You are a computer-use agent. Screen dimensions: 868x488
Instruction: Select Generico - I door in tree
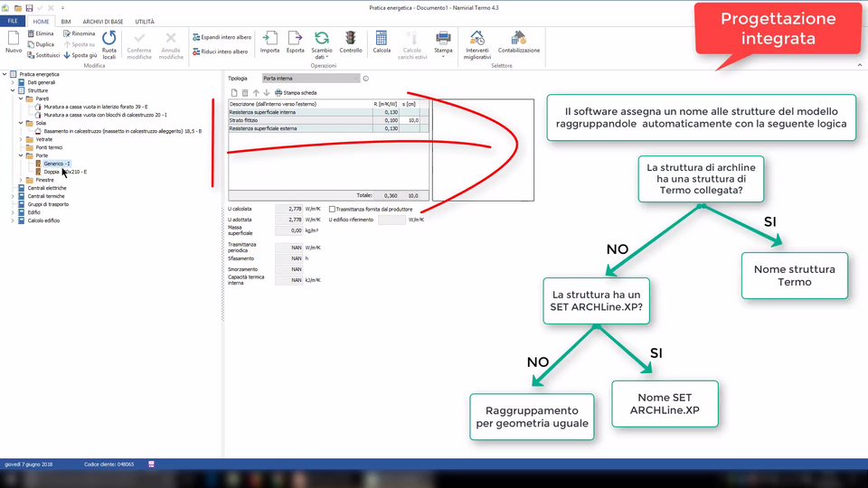point(56,164)
